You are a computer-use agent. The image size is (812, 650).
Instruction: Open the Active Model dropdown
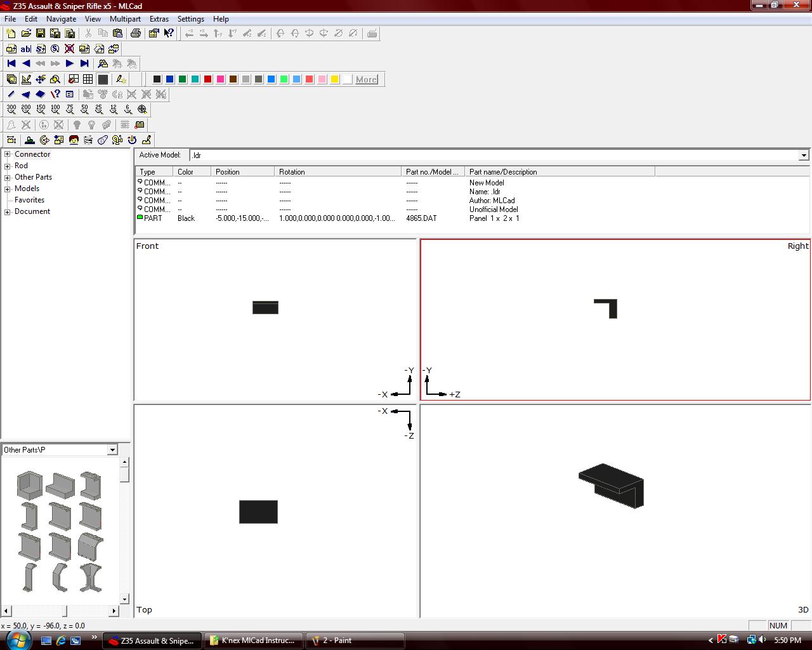click(x=804, y=156)
